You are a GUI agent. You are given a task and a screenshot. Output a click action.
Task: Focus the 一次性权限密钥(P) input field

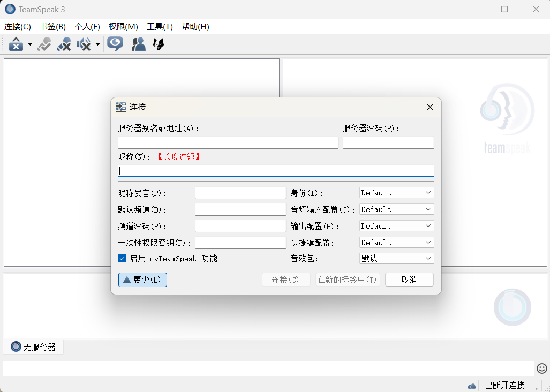pyautogui.click(x=240, y=243)
